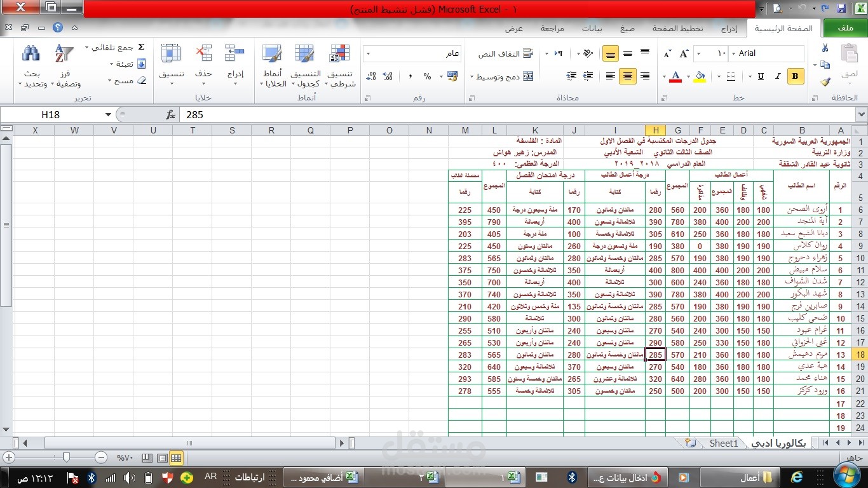Select the Sheet1 worksheet tab
This screenshot has height=488, width=868.
tap(724, 444)
